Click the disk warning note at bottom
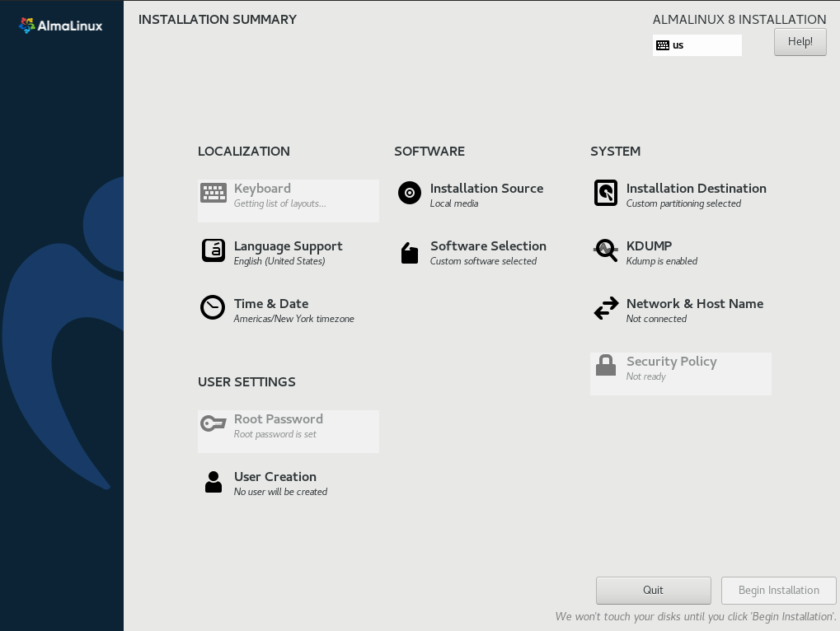840x631 pixels. (x=696, y=616)
